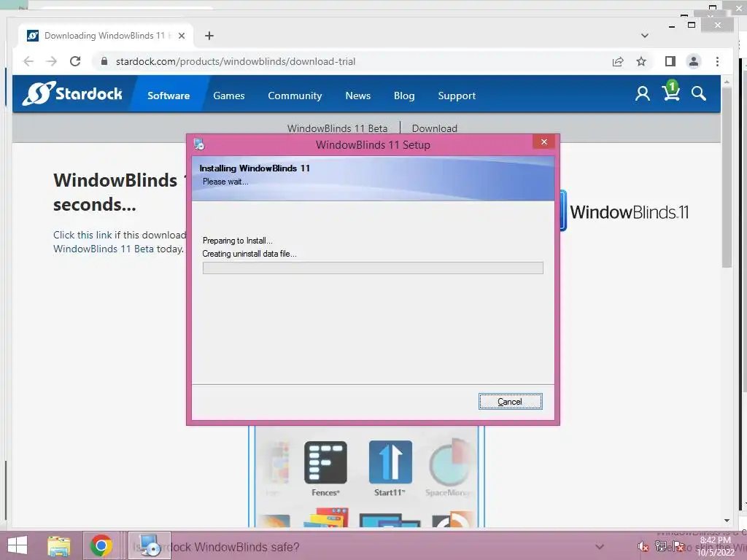Click the installer taskbar icon
The width and height of the screenshot is (747, 560).
pyautogui.click(x=150, y=545)
